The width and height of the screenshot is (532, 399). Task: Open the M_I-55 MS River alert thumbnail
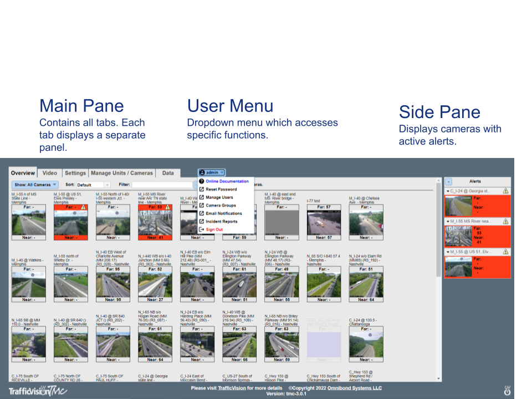coord(458,236)
